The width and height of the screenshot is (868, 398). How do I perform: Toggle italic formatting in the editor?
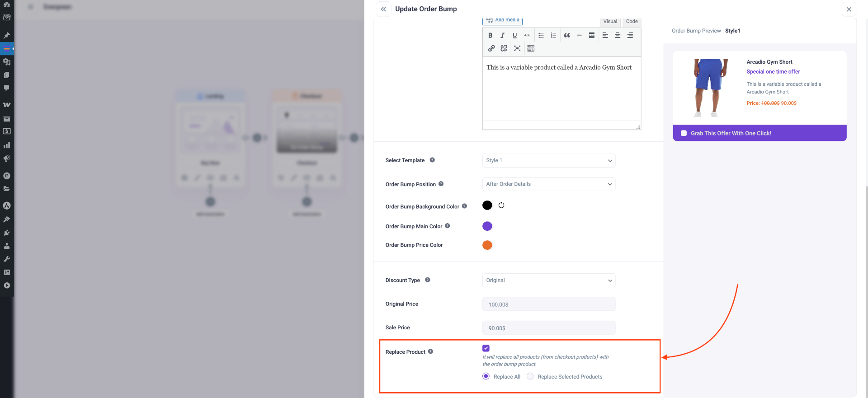[x=502, y=35]
